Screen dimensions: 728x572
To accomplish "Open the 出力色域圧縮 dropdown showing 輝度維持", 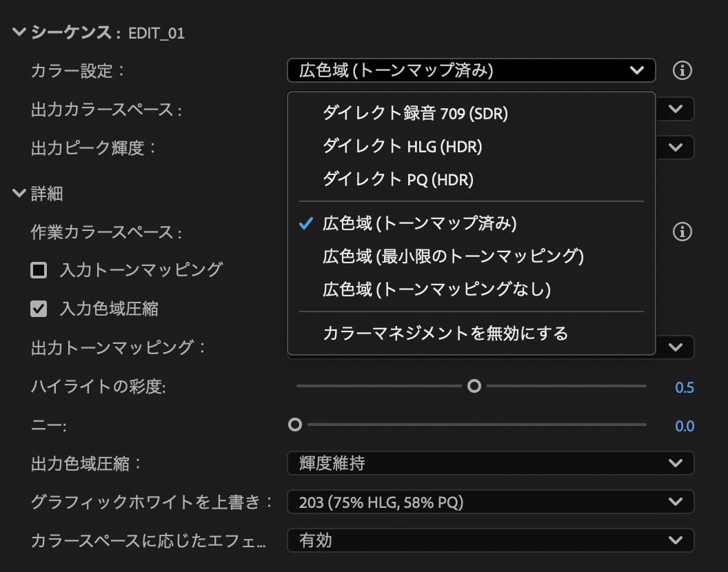I will click(x=490, y=463).
